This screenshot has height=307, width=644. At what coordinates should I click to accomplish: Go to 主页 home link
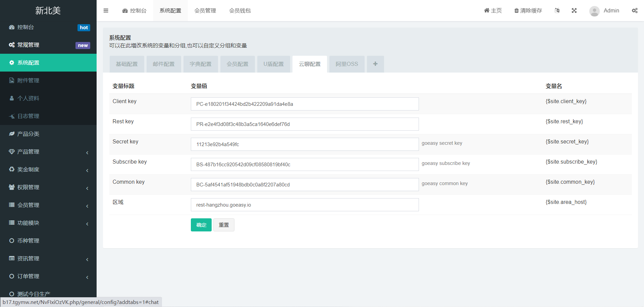point(493,11)
